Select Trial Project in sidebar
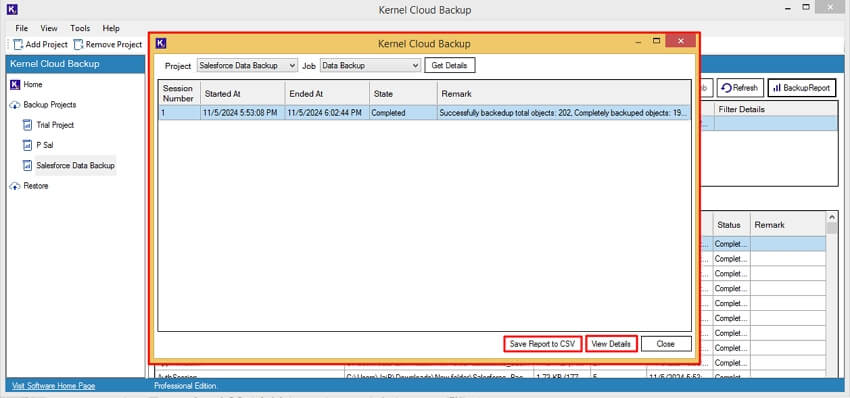Image resolution: width=850 pixels, height=398 pixels. pyautogui.click(x=55, y=125)
